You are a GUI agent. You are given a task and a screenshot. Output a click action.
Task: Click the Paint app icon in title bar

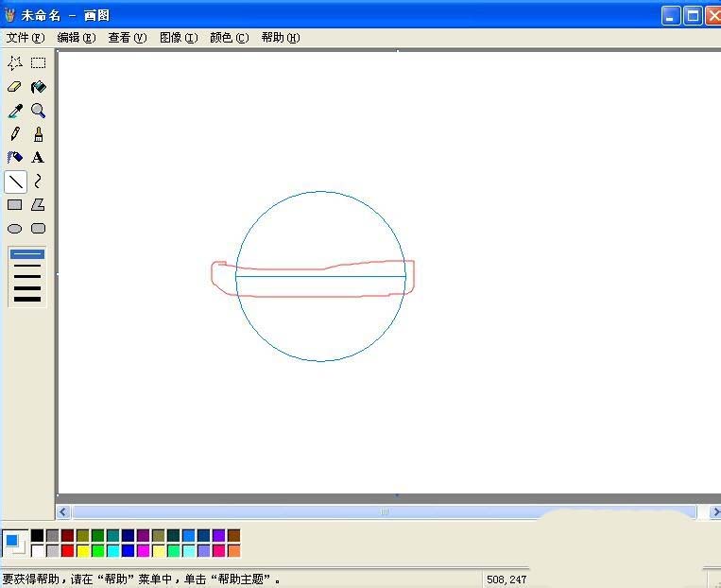coord(9,15)
